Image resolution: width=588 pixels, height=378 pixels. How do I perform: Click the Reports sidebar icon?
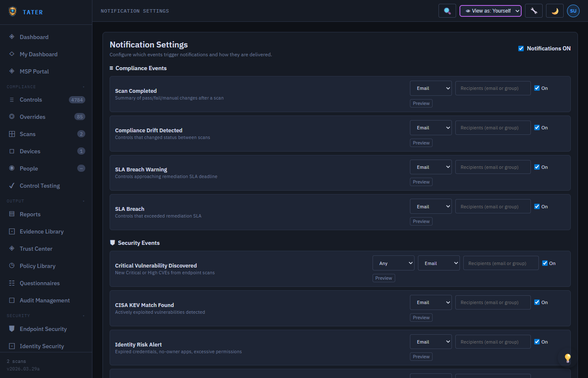(x=12, y=214)
